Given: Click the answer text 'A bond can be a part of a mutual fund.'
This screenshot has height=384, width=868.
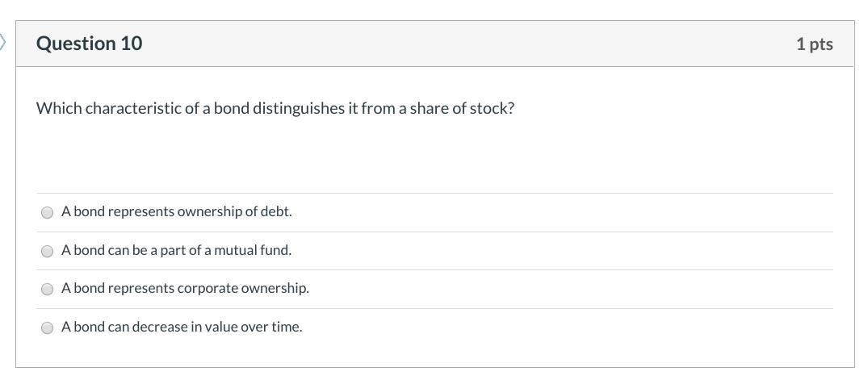Looking at the screenshot, I should point(176,250).
